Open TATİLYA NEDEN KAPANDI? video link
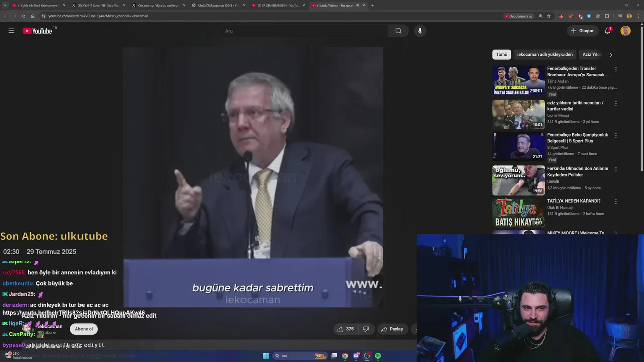Image resolution: width=644 pixels, height=362 pixels. [x=574, y=201]
